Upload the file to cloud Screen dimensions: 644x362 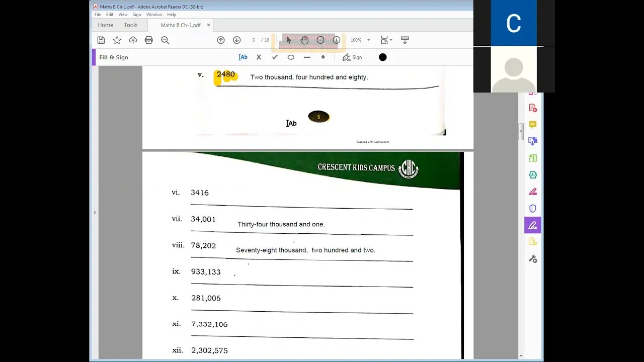point(133,40)
